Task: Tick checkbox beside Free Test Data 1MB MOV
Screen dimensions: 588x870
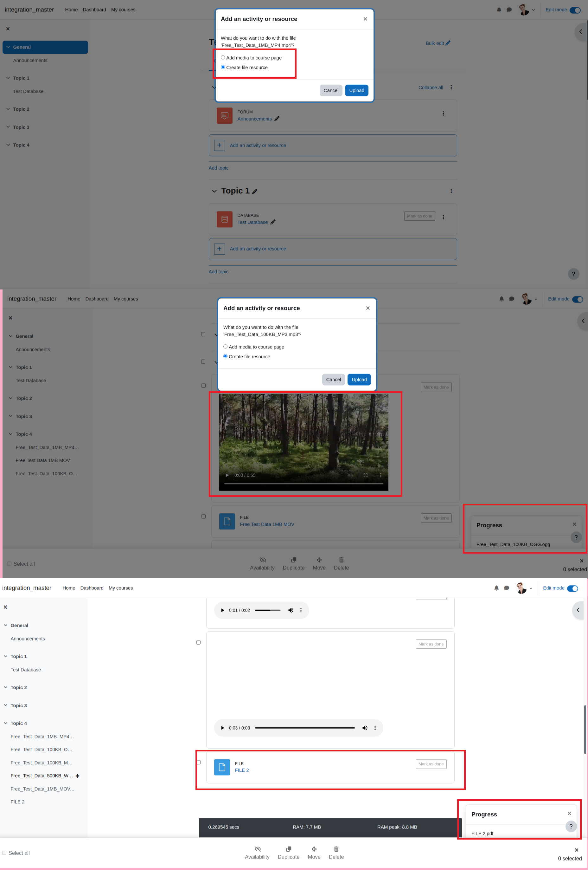Action: click(x=203, y=516)
